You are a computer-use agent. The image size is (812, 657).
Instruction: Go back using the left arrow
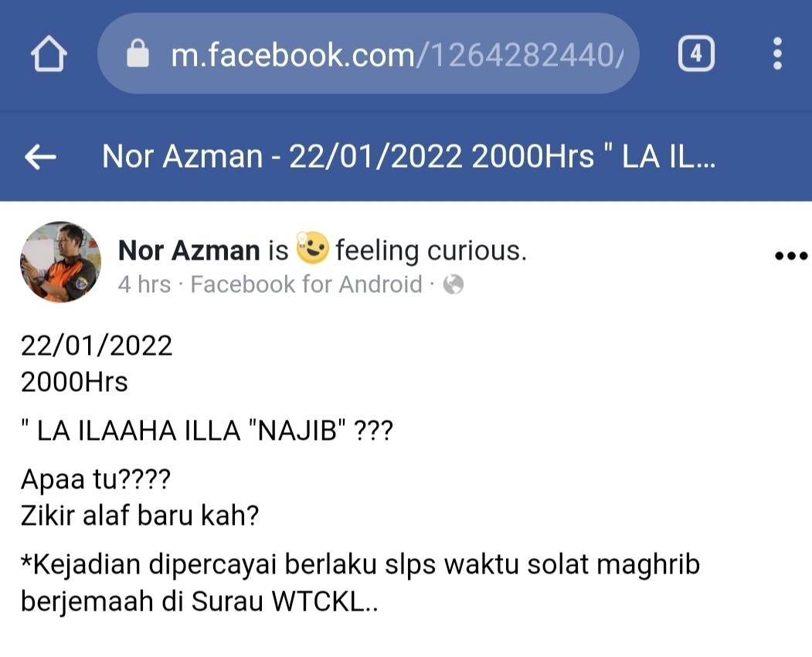[40, 156]
